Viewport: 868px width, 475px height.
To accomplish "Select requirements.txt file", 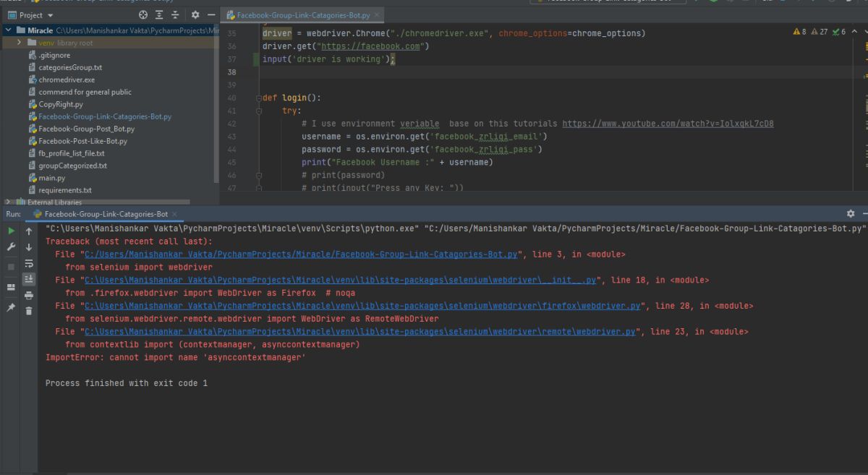I will coord(65,190).
